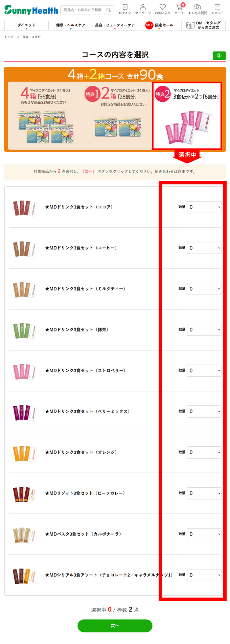The height and width of the screenshot is (644, 230).
Task: Open My Page (マイページ) account icon
Action: coord(143,7)
